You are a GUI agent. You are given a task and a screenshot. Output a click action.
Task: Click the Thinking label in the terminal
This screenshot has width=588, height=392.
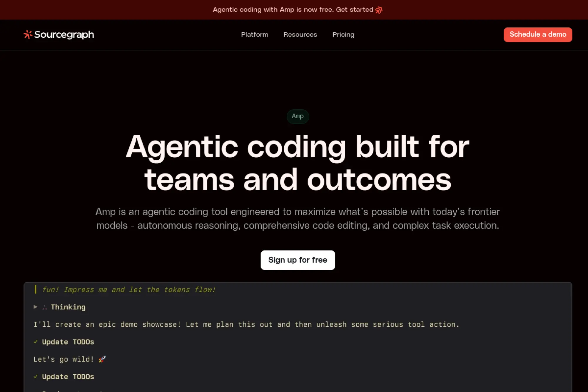coord(68,307)
